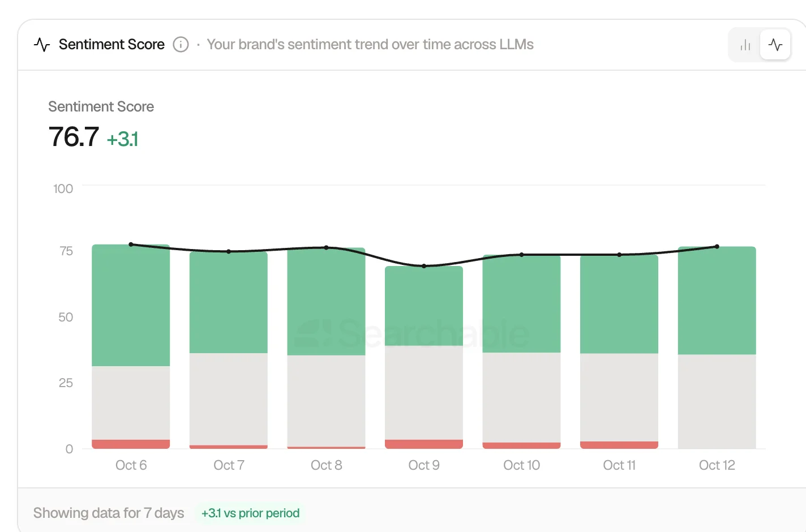Viewport: 806px width, 532px height.
Task: Click the trend line data point for Oct 9
Action: click(424, 266)
